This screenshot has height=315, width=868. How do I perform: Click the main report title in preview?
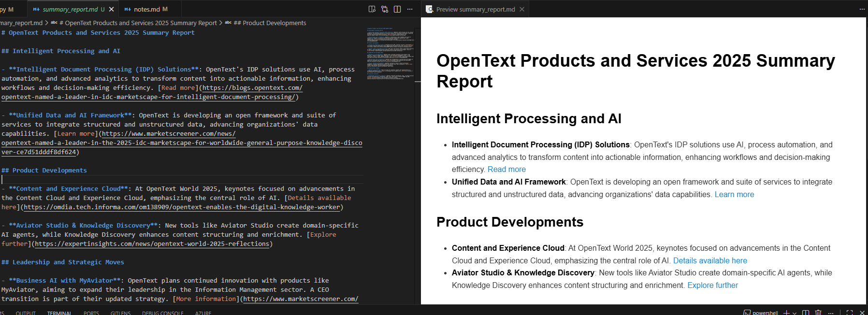click(636, 71)
